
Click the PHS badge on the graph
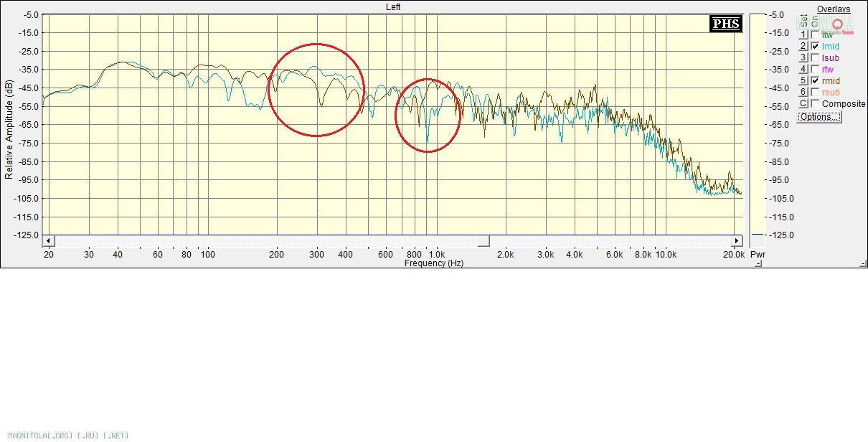[x=725, y=24]
